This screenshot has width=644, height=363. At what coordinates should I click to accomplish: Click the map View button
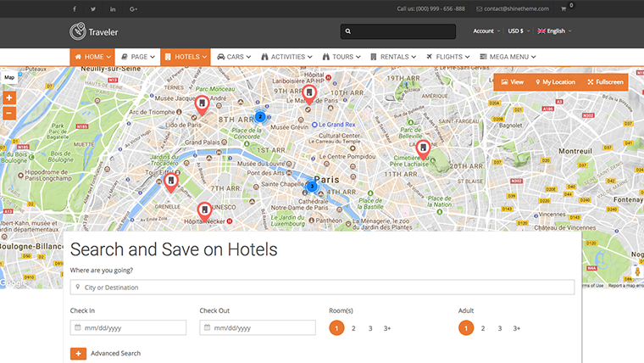[x=512, y=82]
